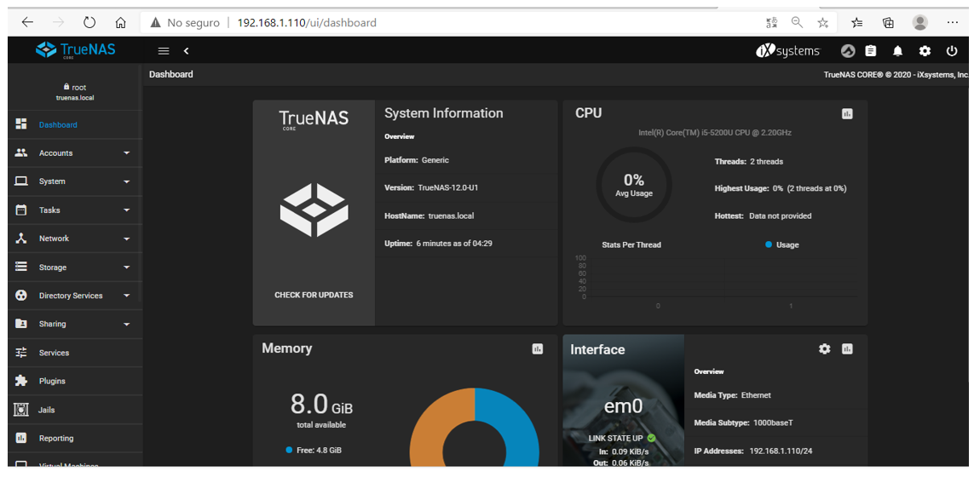Open top bar settings gear
This screenshot has width=980, height=483.
(925, 51)
